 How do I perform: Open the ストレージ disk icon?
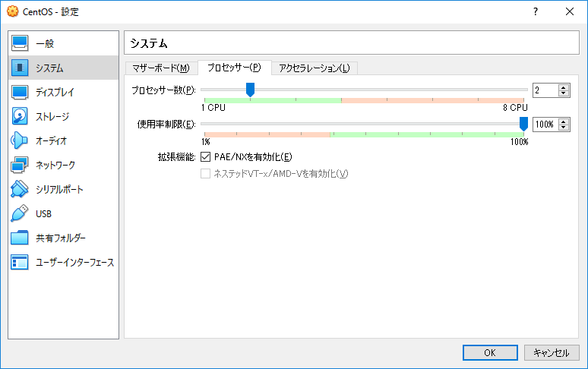tap(20, 116)
